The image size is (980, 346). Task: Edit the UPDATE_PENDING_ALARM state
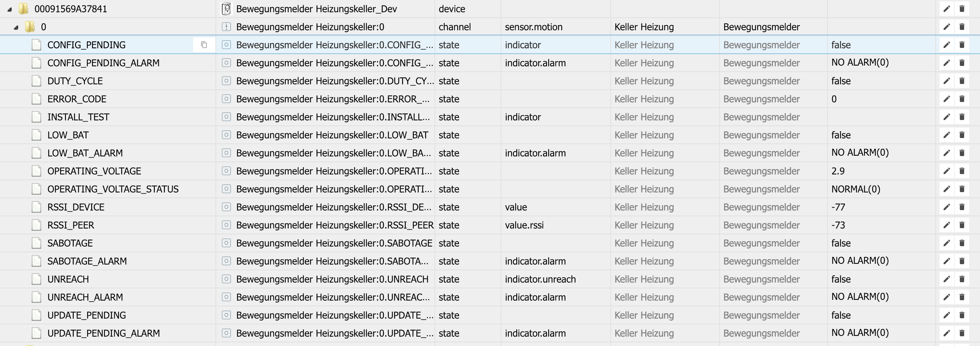click(946, 333)
